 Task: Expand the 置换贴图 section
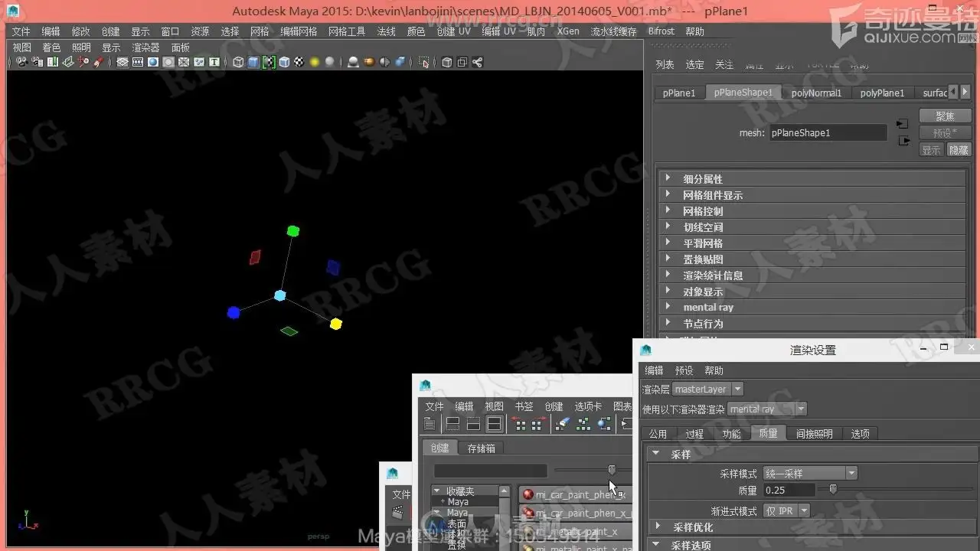pyautogui.click(x=812, y=259)
